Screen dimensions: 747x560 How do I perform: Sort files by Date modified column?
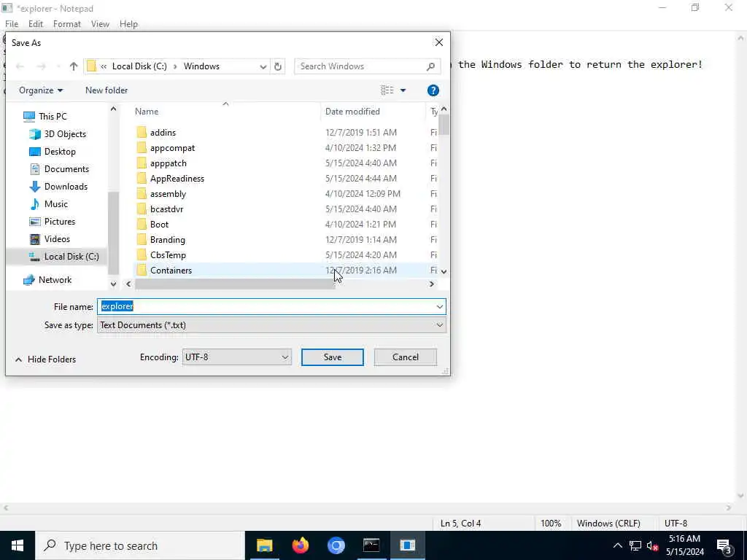(x=352, y=112)
